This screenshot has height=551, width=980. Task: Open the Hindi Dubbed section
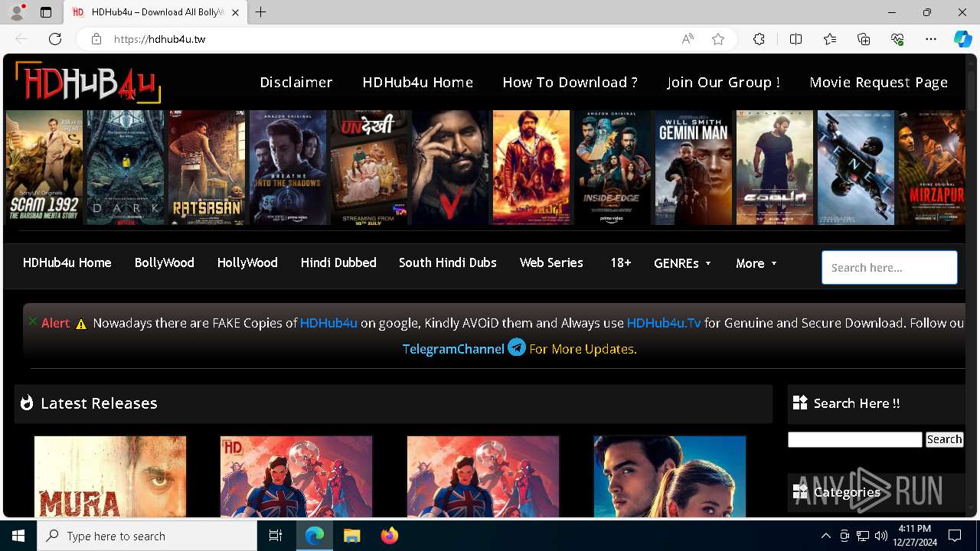(x=338, y=262)
